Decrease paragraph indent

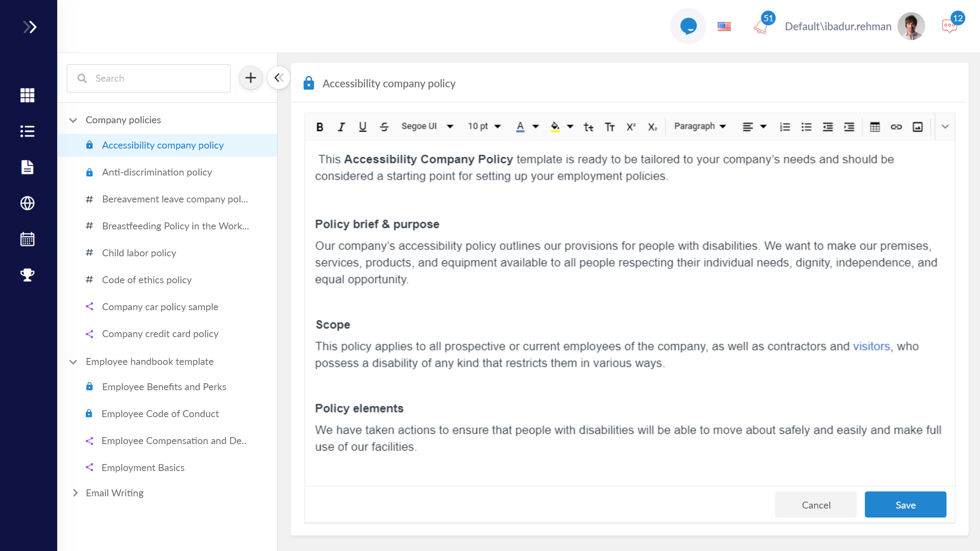coord(828,127)
